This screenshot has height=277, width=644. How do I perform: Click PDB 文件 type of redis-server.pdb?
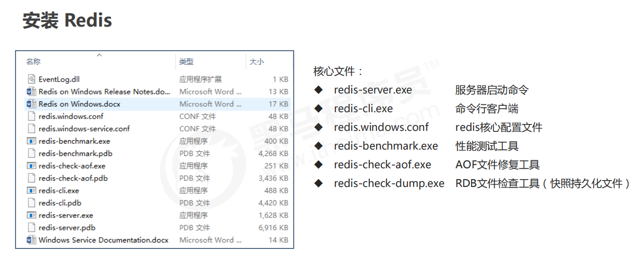[x=195, y=227]
